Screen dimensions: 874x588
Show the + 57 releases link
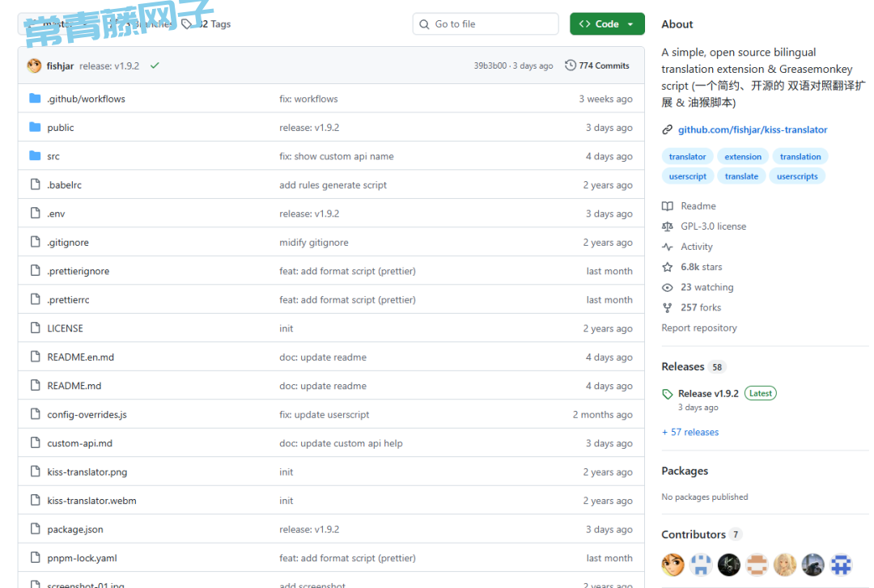click(690, 432)
